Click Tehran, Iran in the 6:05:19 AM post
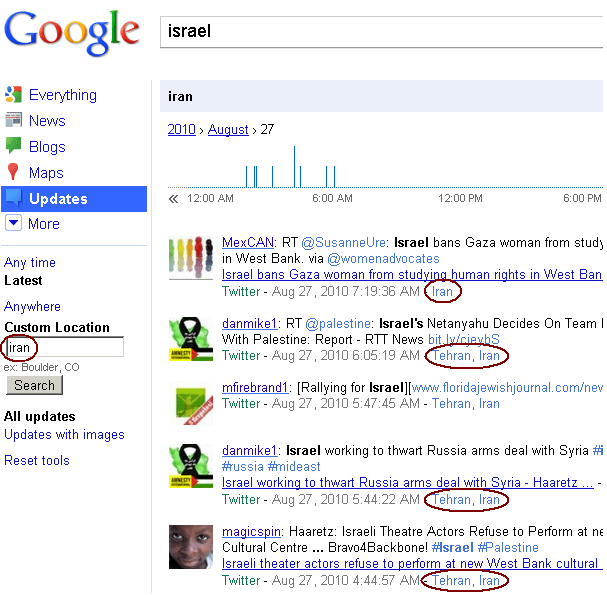This screenshot has height=595, width=607. 466,355
